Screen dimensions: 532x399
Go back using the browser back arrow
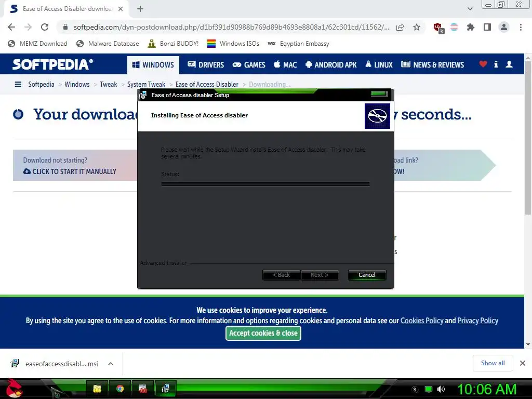[x=11, y=27]
